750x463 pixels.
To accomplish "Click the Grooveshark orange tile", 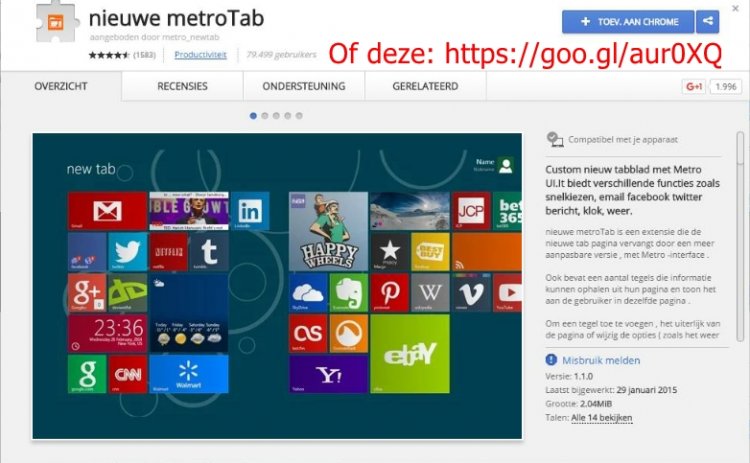I will coord(349,333).
